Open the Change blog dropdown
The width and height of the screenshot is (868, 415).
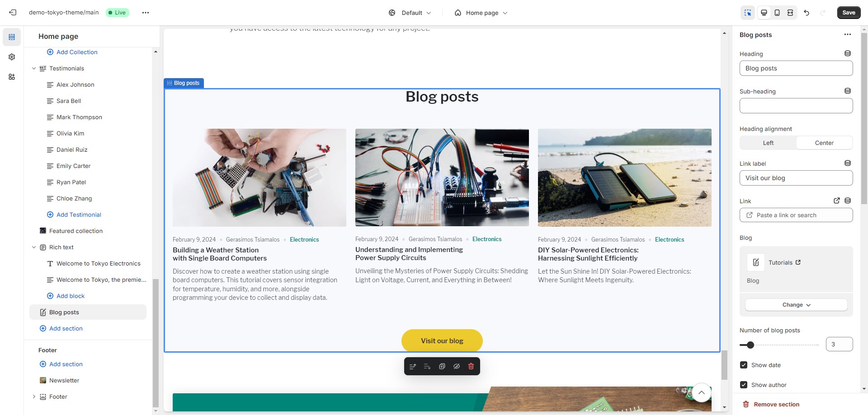796,305
